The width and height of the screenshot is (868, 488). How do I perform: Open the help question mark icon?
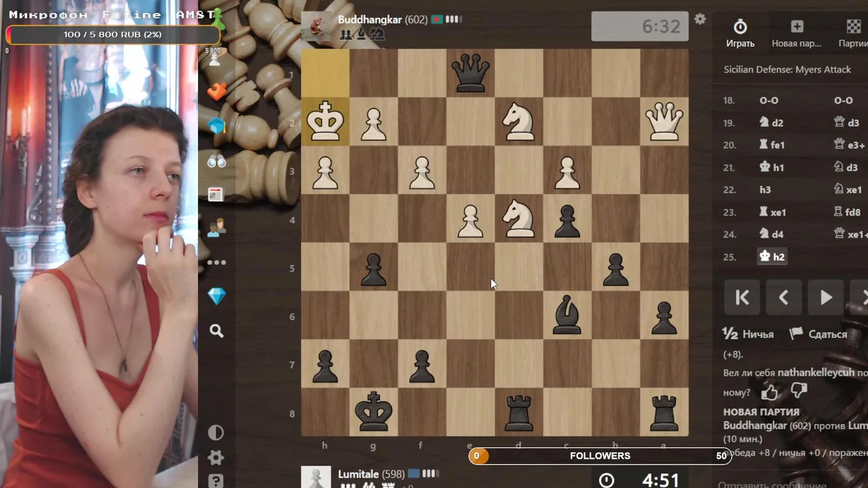216,481
